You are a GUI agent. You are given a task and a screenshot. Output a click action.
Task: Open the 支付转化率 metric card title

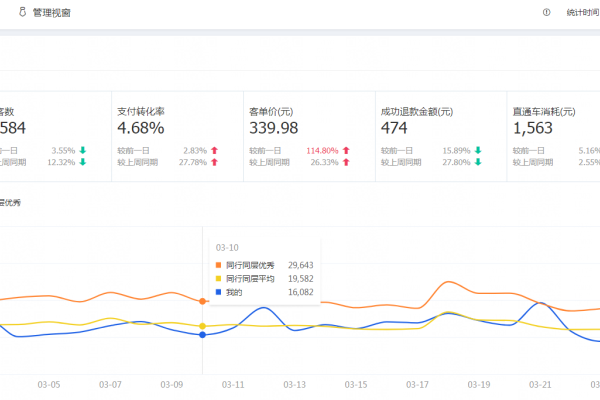tap(141, 112)
